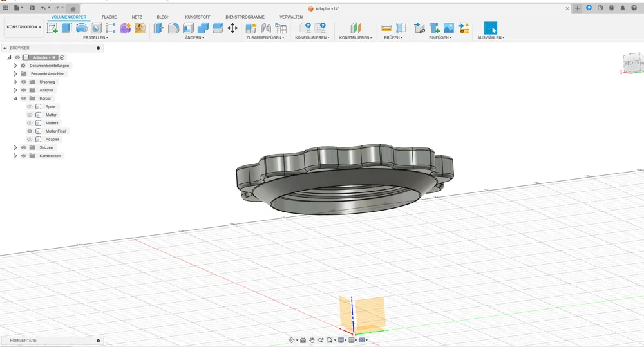Open the help question mark icon

[634, 8]
